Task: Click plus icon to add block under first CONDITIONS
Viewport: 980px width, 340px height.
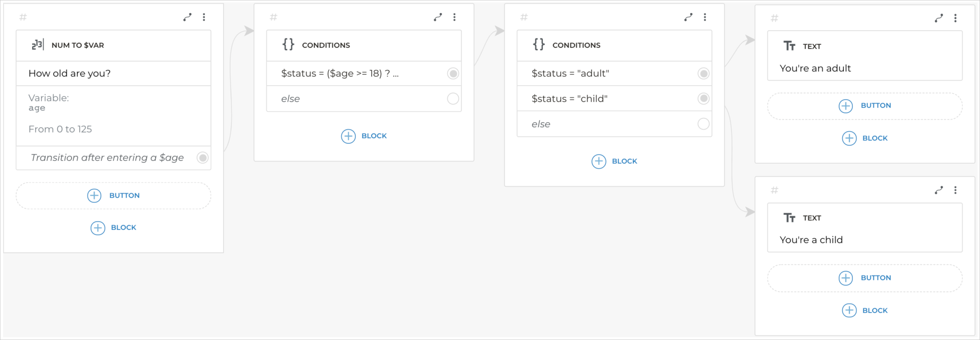Action: click(348, 136)
